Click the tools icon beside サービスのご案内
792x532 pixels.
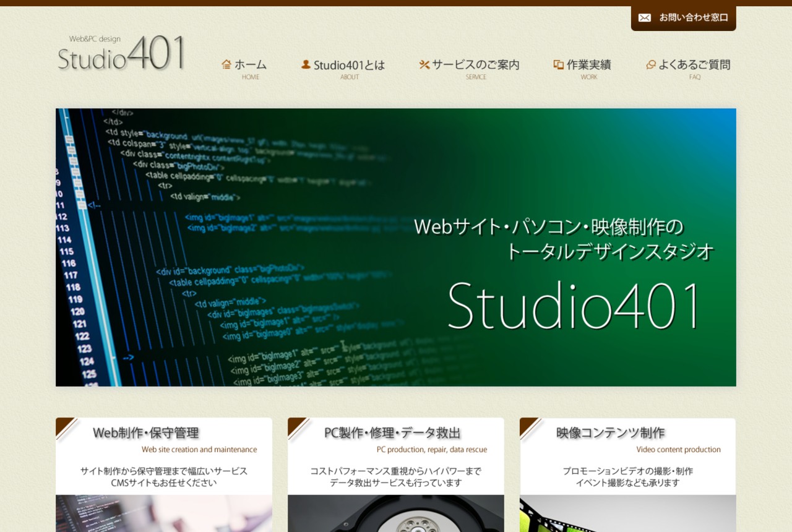[x=424, y=64]
